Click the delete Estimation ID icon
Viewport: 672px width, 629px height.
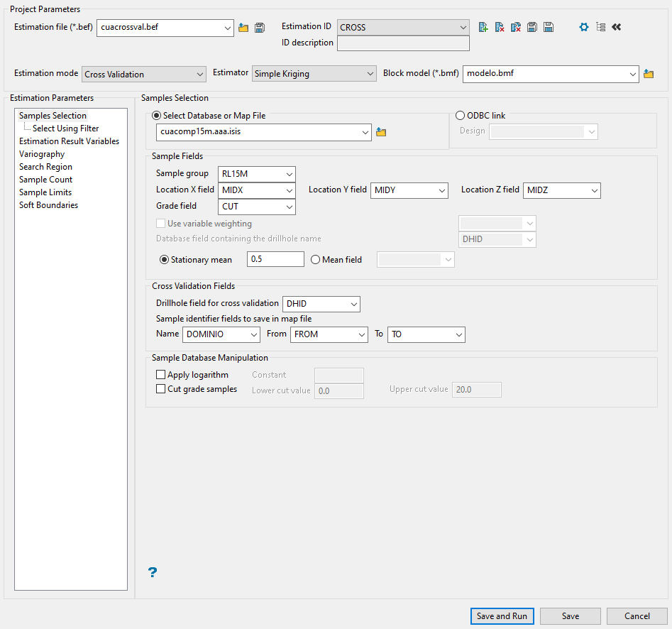500,27
